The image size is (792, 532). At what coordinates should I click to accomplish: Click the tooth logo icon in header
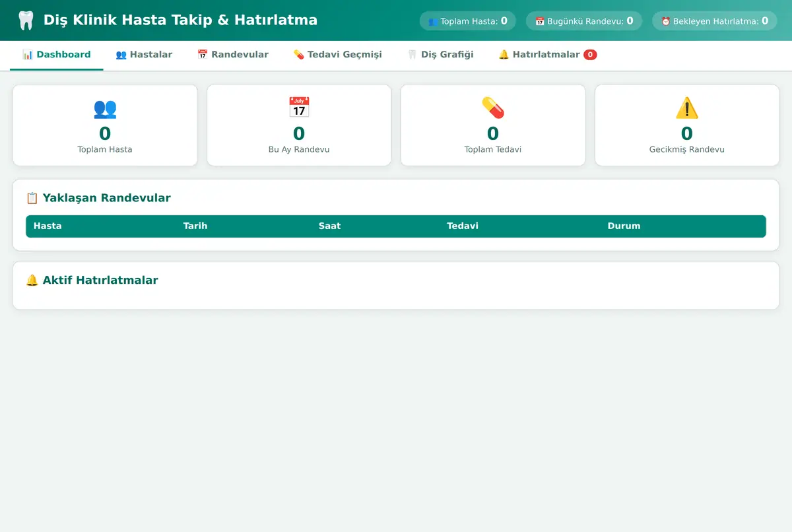(25, 20)
